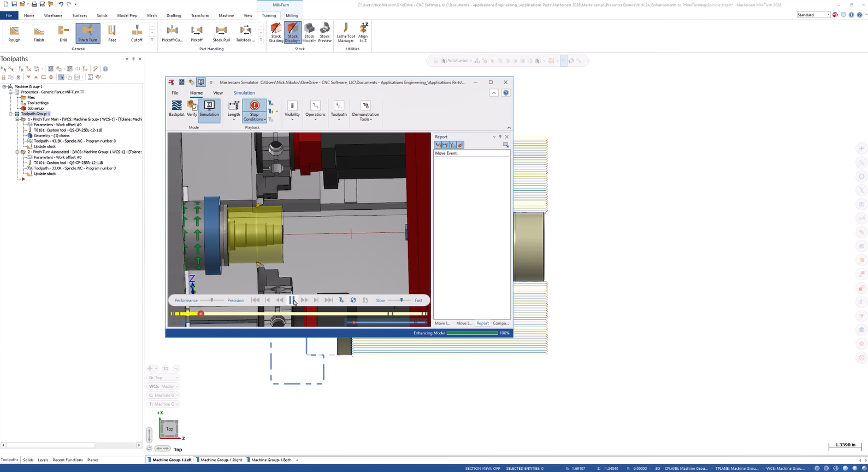This screenshot has height=472, width=868.
Task: Open the Length dropdown in Simulator ribbon
Action: tap(234, 110)
